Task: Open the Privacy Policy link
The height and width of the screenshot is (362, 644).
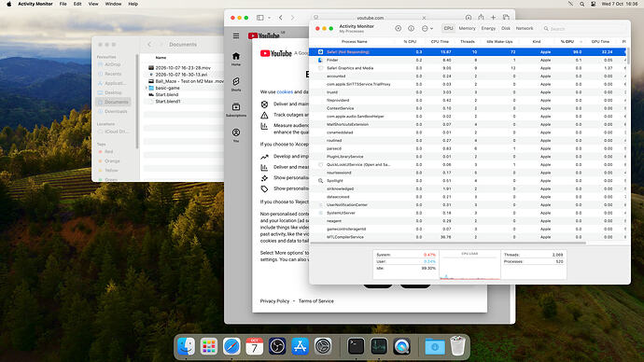Action: (x=274, y=301)
